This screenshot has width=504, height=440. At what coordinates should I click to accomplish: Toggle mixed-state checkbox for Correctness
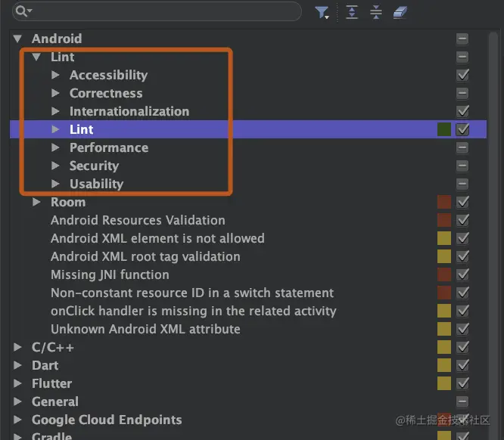pos(462,93)
